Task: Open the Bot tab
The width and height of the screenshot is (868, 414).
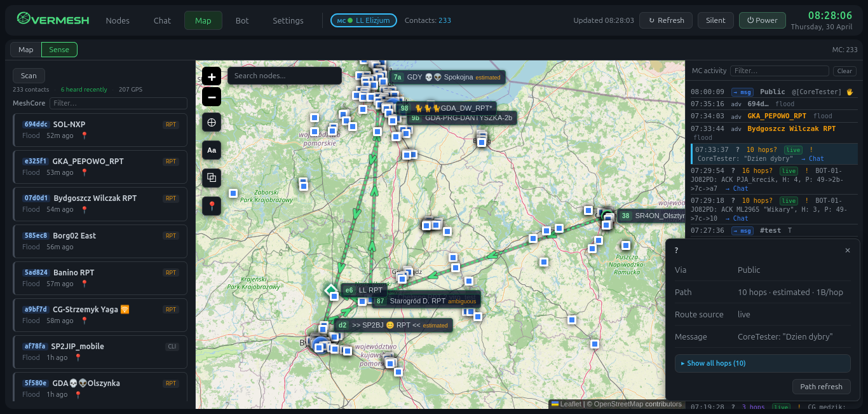Action: (x=242, y=20)
